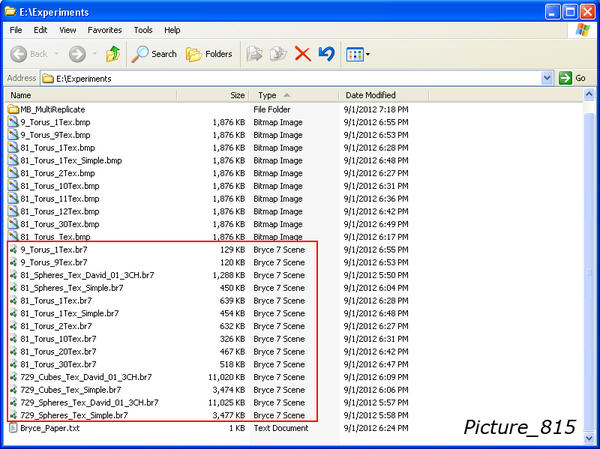This screenshot has height=449, width=600.
Task: Click the red Delete X icon
Action: 303,54
